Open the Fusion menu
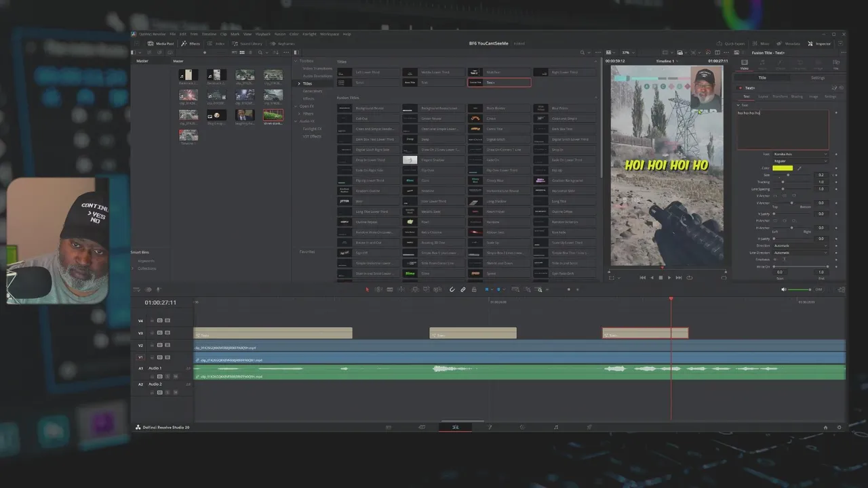 pos(279,34)
